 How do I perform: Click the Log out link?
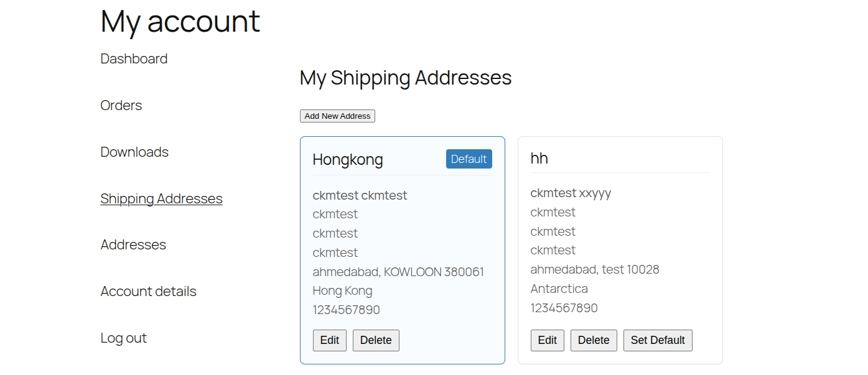(x=123, y=338)
